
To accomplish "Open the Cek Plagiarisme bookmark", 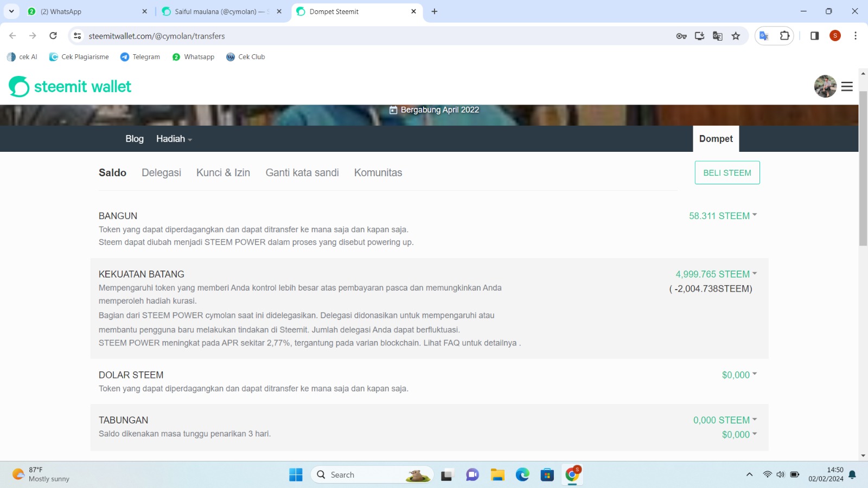I will tap(79, 57).
